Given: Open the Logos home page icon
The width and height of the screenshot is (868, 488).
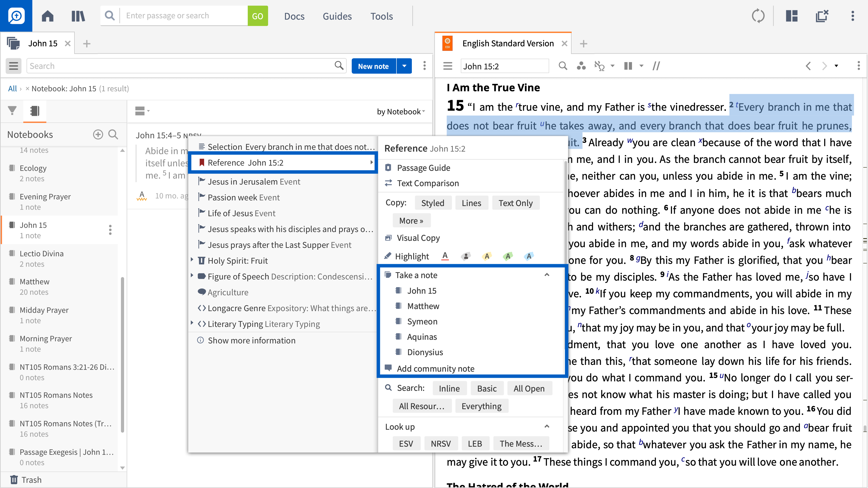Looking at the screenshot, I should (47, 16).
